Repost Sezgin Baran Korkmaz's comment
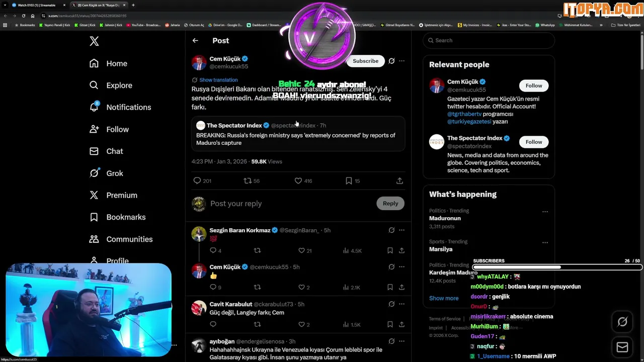Screen dimensions: 644x362 257,250
